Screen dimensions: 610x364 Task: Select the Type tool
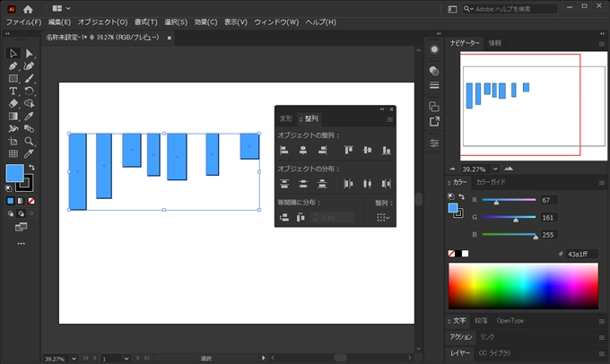[x=13, y=91]
